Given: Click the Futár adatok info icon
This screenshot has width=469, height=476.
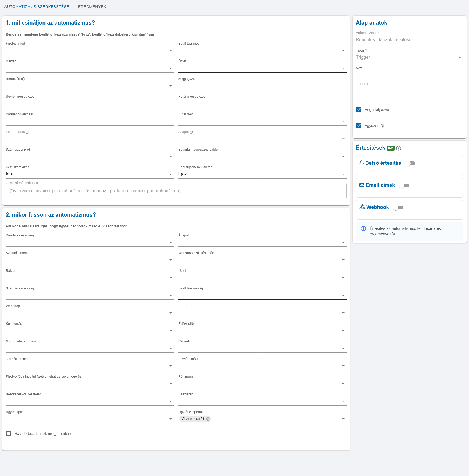Looking at the screenshot, I should (x=27, y=132).
